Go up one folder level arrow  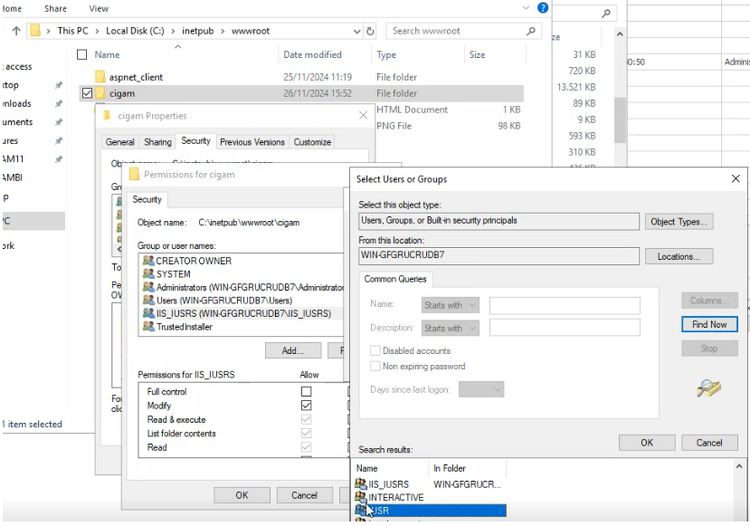(16, 31)
